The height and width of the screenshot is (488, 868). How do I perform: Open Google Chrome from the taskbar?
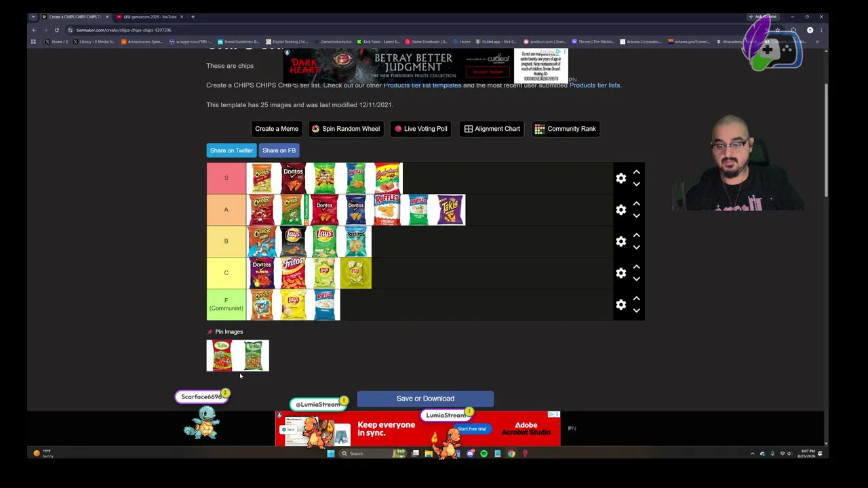(x=511, y=454)
